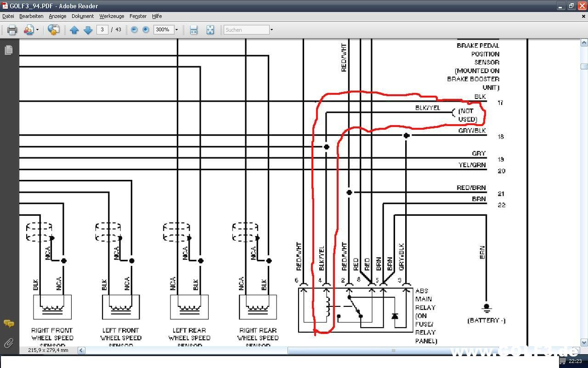Open the Pages panel in the sidebar

click(x=9, y=50)
